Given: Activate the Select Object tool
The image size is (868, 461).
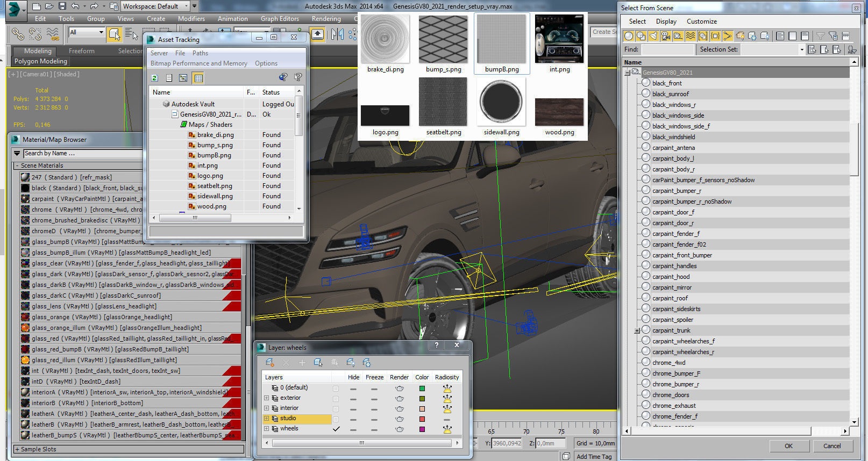Looking at the screenshot, I should [114, 34].
